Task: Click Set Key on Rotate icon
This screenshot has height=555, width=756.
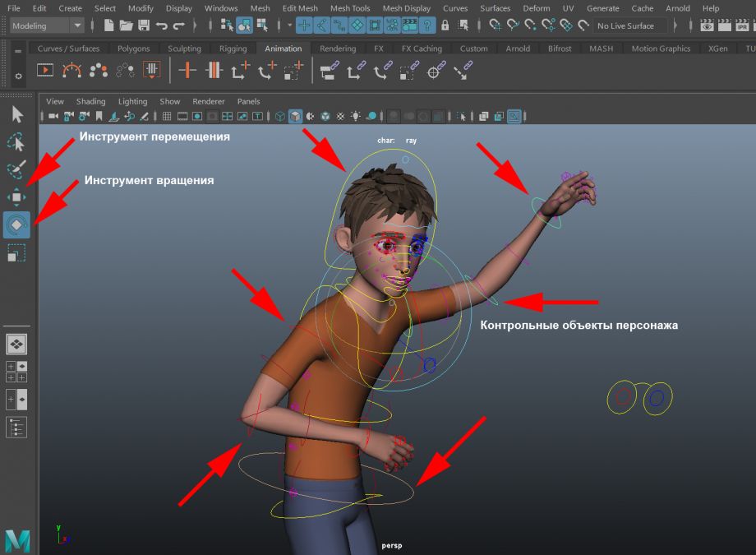Action: 267,71
